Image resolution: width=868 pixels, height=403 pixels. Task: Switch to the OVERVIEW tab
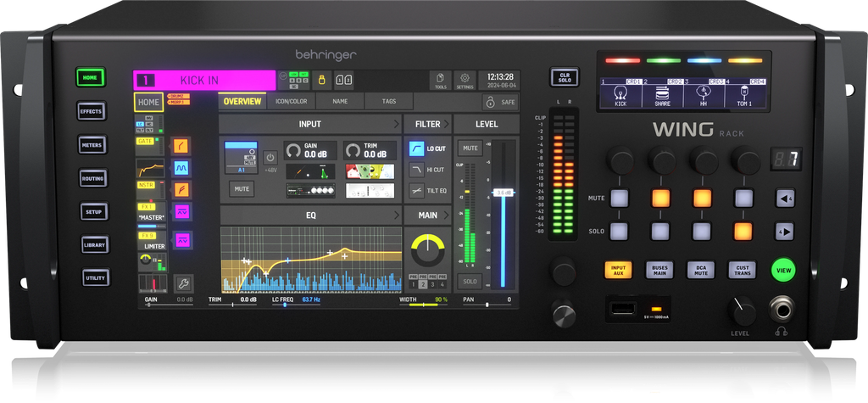pyautogui.click(x=242, y=102)
